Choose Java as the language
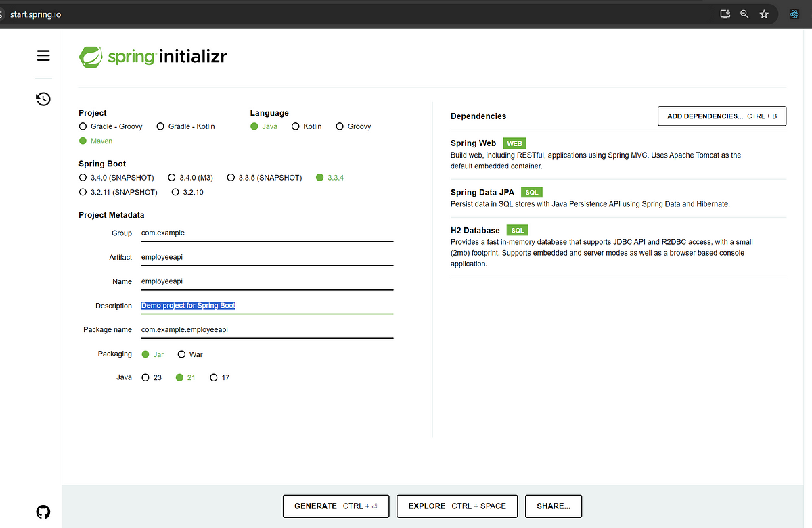The width and height of the screenshot is (812, 528). 264,126
